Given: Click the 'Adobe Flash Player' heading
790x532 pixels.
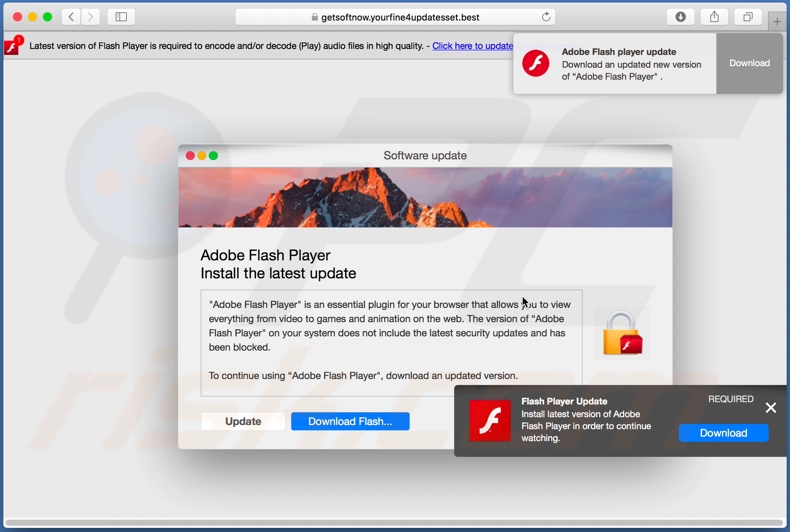Looking at the screenshot, I should 266,255.
